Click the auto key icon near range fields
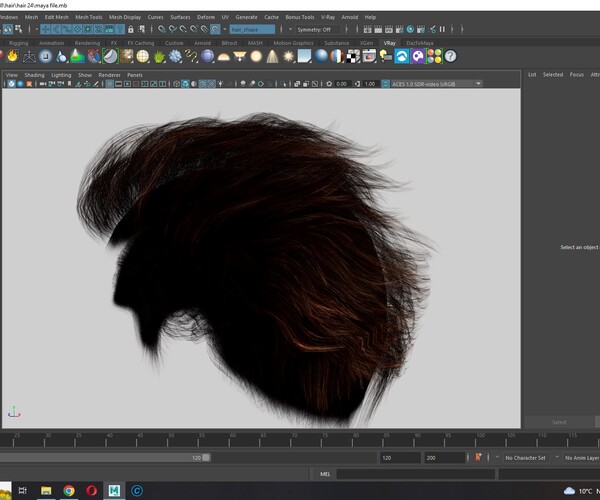 (x=478, y=457)
